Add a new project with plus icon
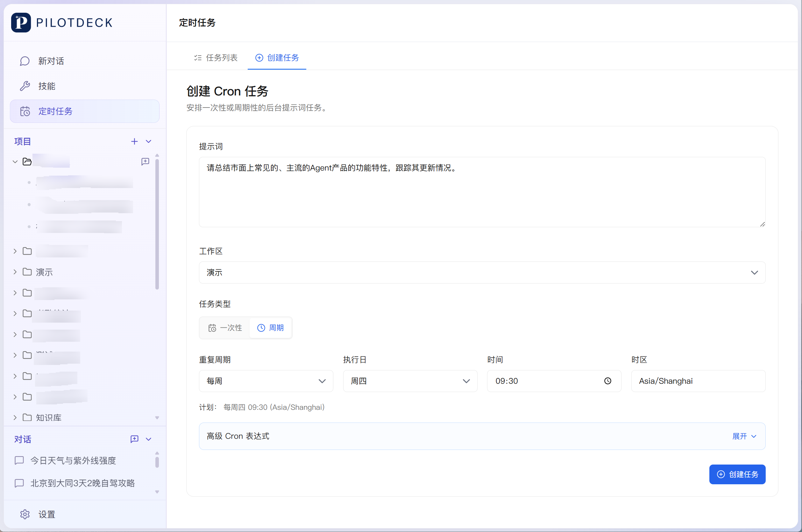This screenshot has width=802, height=532. [134, 142]
